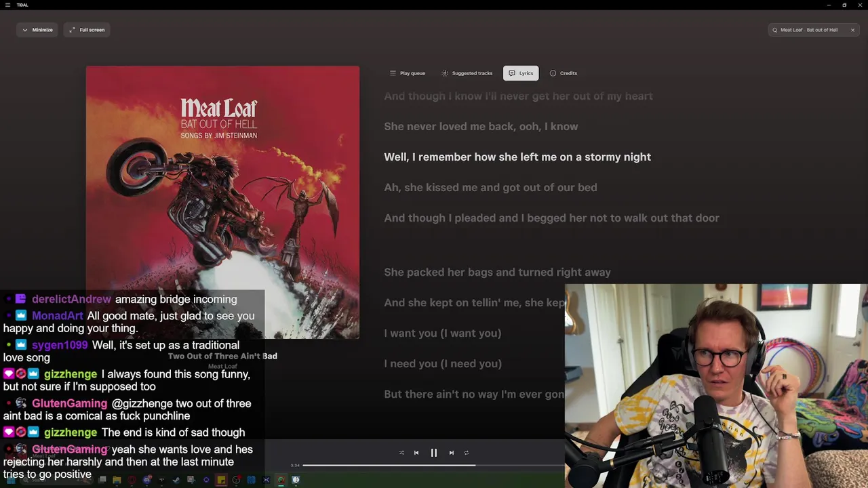Select the Lyrics tab

521,73
